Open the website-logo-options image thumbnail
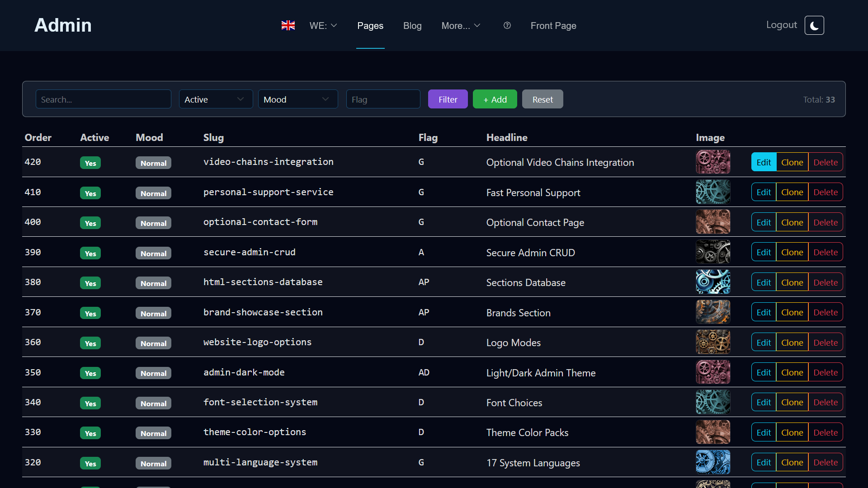 (x=713, y=342)
